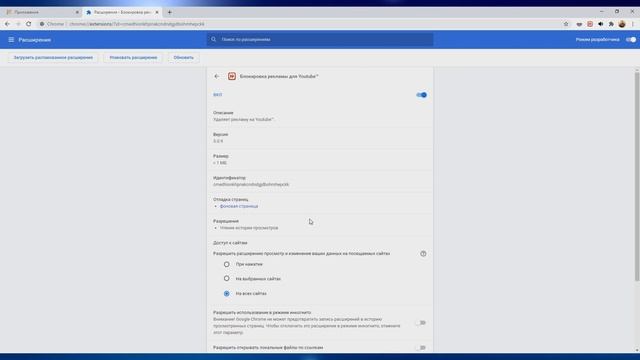This screenshot has height=360, width=640.
Task: Minimize the Chrome window
Action: tap(601, 11)
